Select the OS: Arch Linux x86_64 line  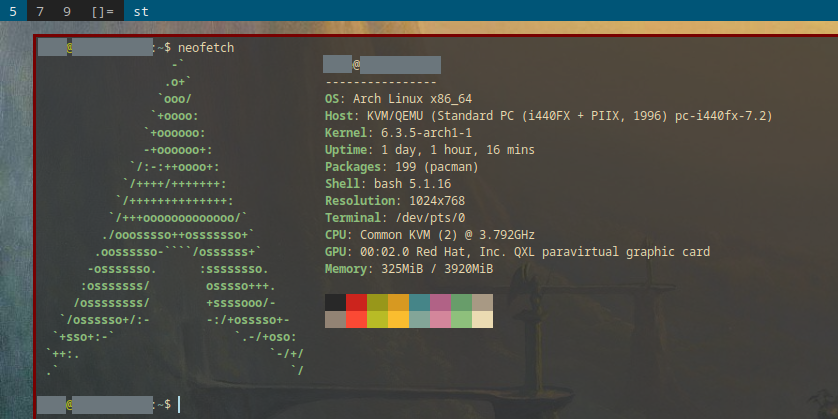click(398, 99)
